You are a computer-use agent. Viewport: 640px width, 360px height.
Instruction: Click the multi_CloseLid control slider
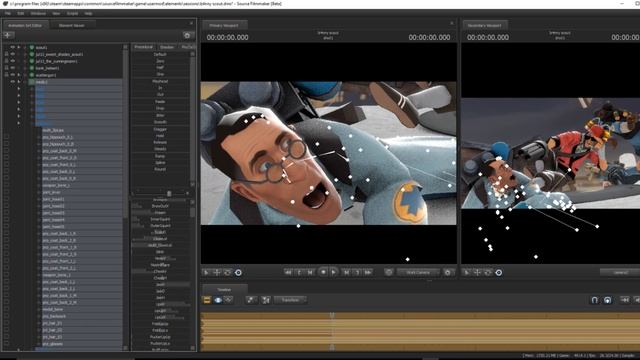click(x=160, y=245)
